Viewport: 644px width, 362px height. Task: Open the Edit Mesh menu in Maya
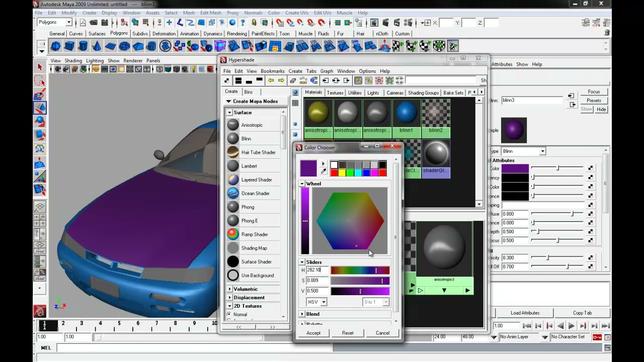tap(210, 13)
